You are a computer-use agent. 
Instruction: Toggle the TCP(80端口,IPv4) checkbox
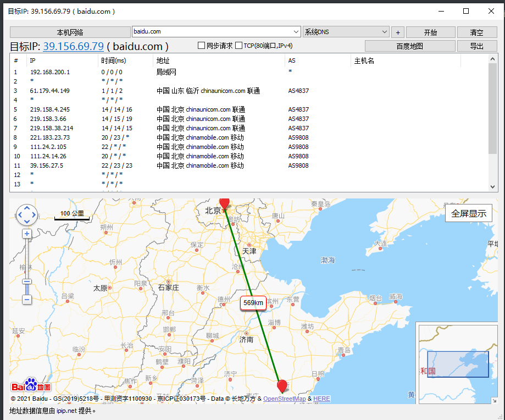click(x=239, y=46)
